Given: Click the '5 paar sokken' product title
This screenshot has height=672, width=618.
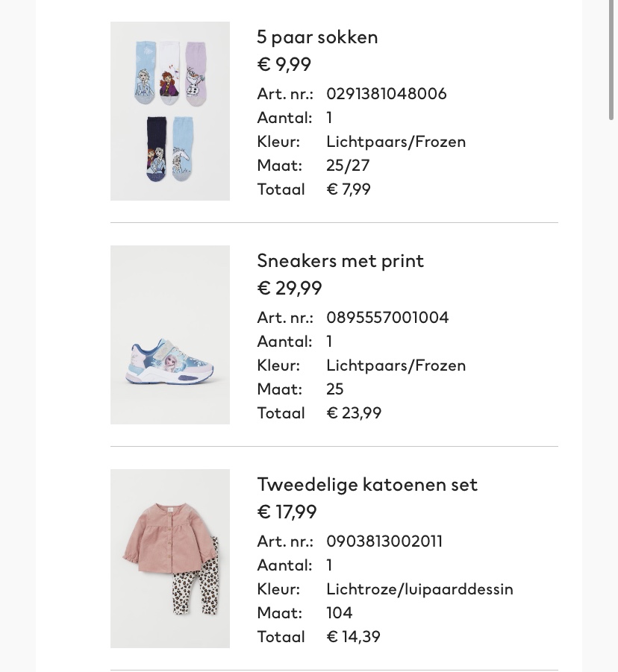Looking at the screenshot, I should click(317, 37).
